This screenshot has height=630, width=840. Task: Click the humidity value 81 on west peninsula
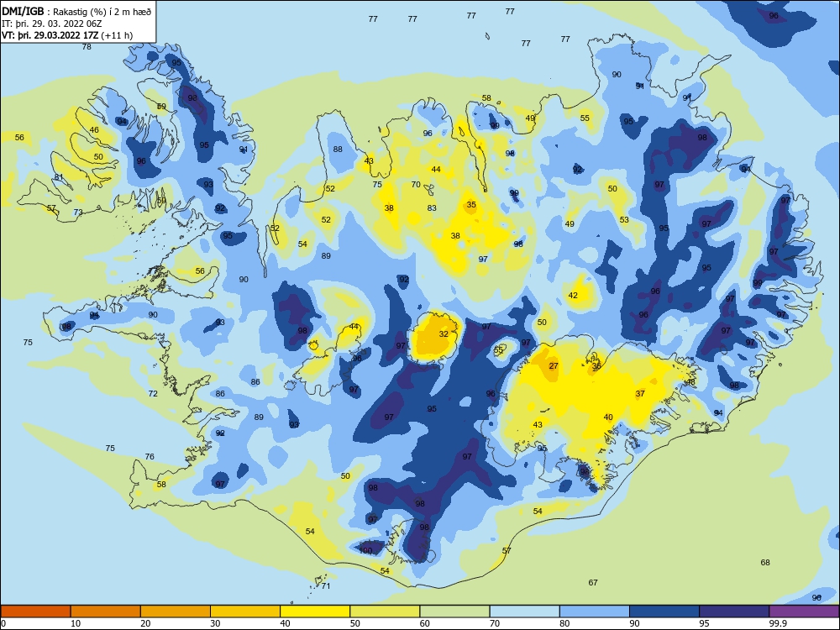pos(59,177)
